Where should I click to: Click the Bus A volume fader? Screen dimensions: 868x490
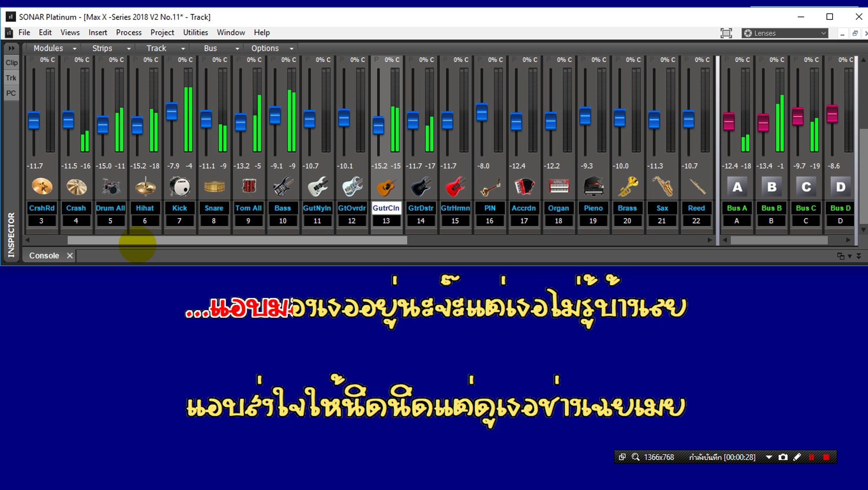(728, 122)
